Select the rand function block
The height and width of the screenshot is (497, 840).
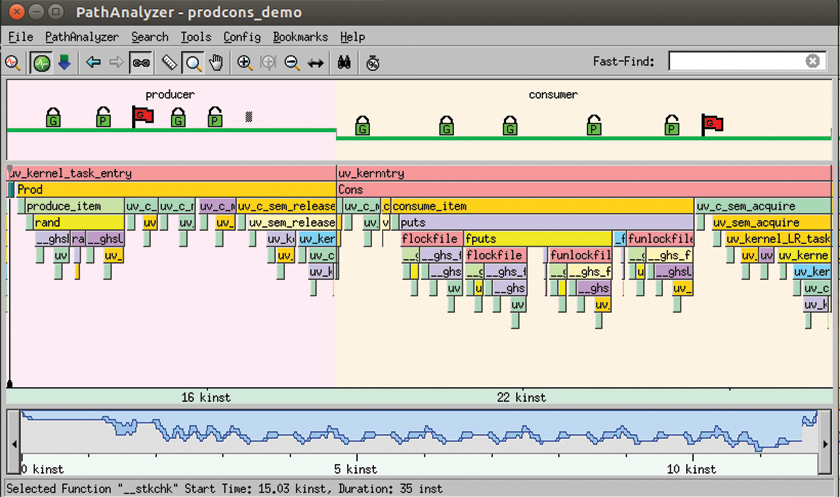[x=79, y=222]
